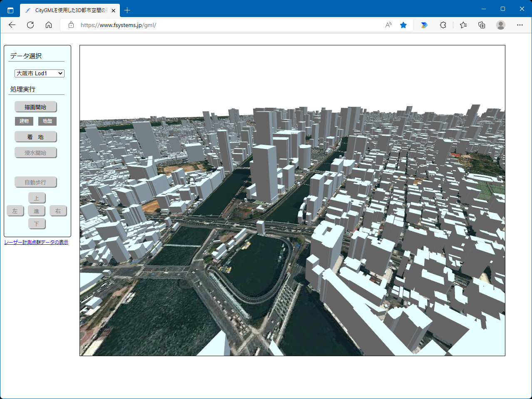Toggle the 地盤 ground display
Screen dimensions: 532x399
coord(47,121)
